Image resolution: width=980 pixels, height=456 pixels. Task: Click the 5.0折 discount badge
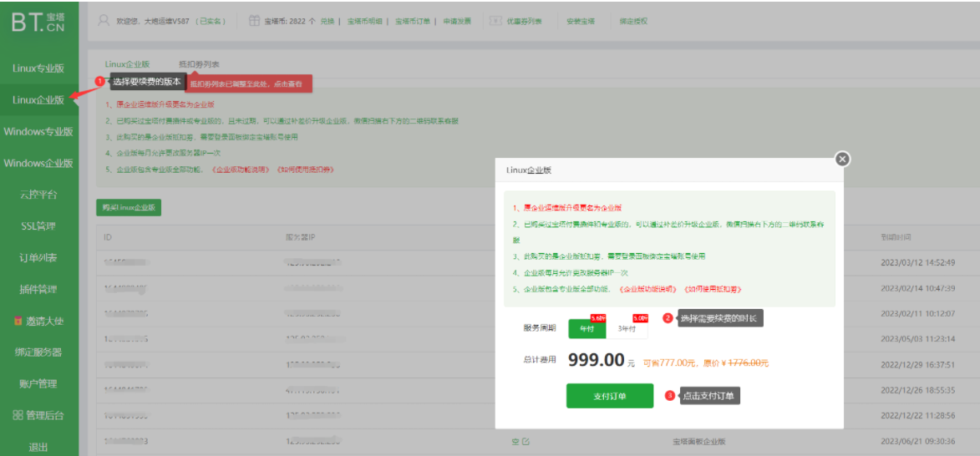(x=641, y=317)
